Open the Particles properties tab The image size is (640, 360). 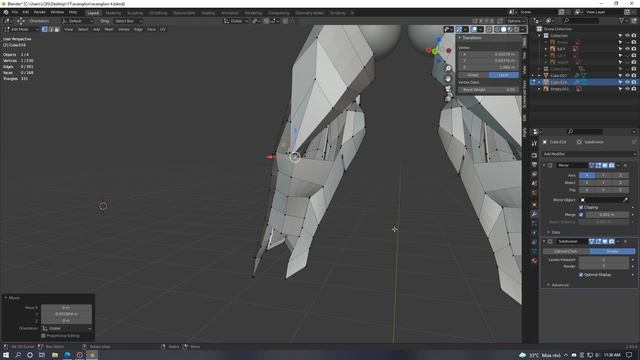point(534,223)
